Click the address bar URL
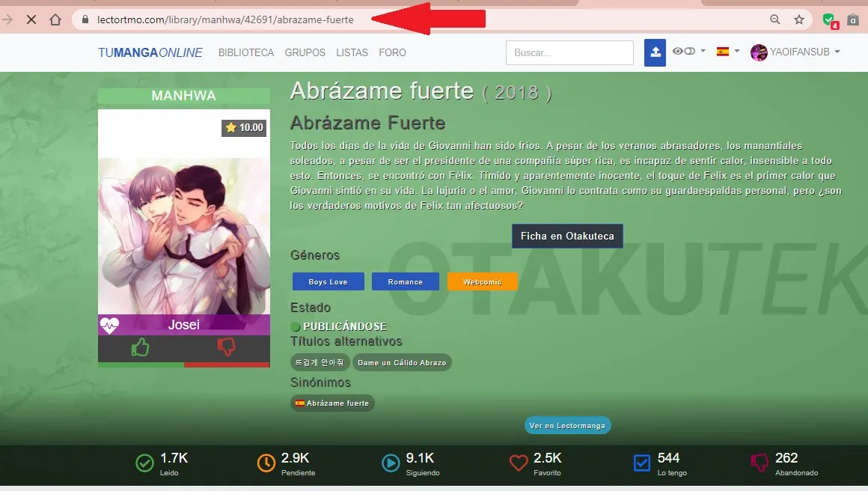 pyautogui.click(x=225, y=20)
